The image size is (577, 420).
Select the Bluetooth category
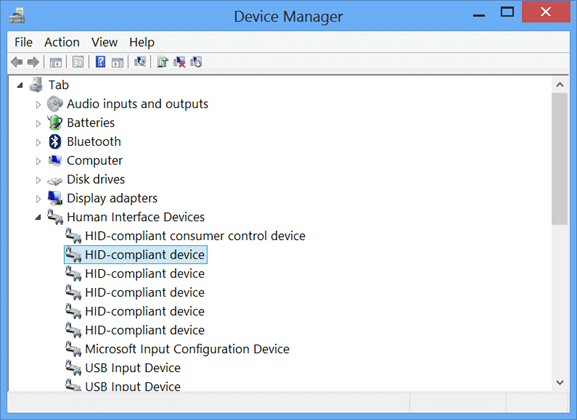click(x=94, y=141)
